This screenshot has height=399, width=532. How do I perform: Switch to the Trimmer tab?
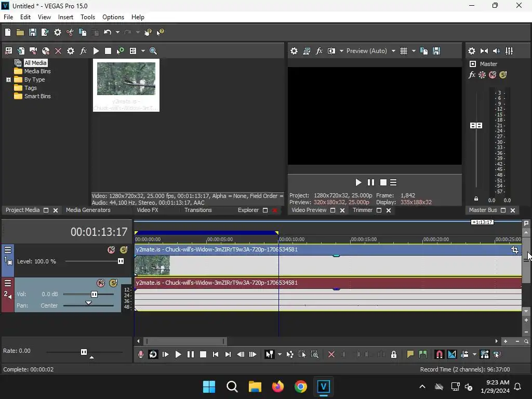[362, 210]
